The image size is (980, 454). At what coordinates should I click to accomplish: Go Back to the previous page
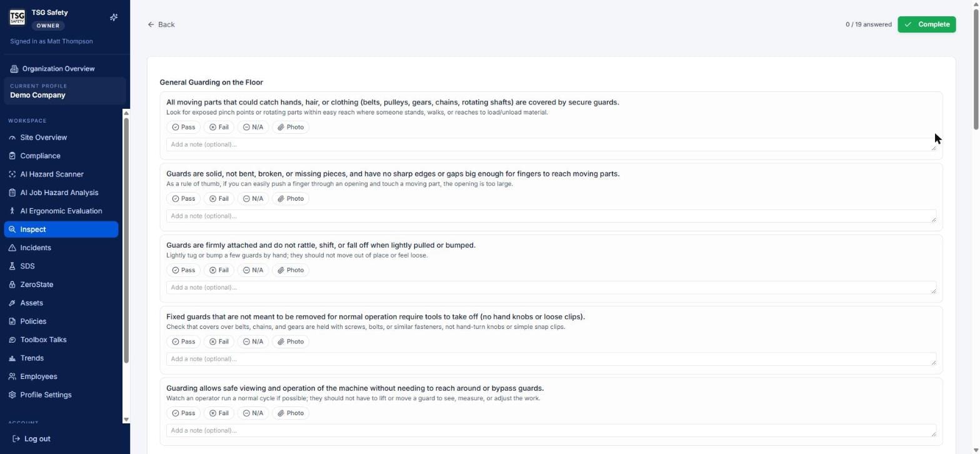coord(161,24)
